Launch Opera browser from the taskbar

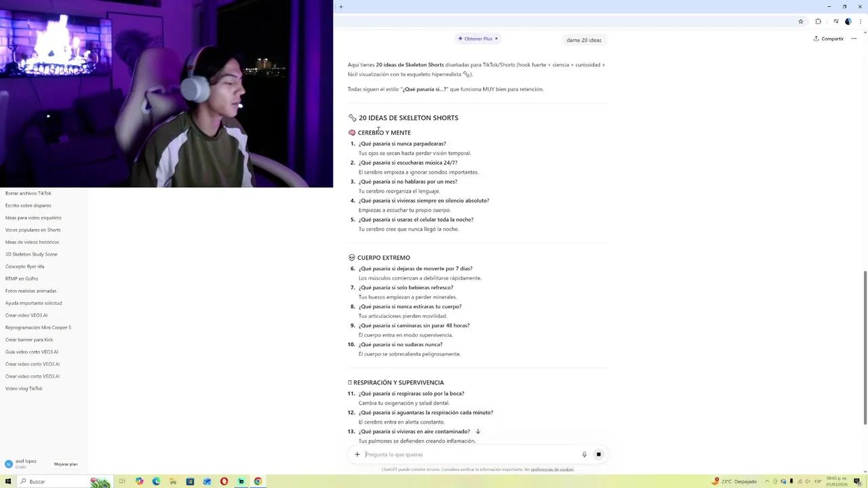224,481
